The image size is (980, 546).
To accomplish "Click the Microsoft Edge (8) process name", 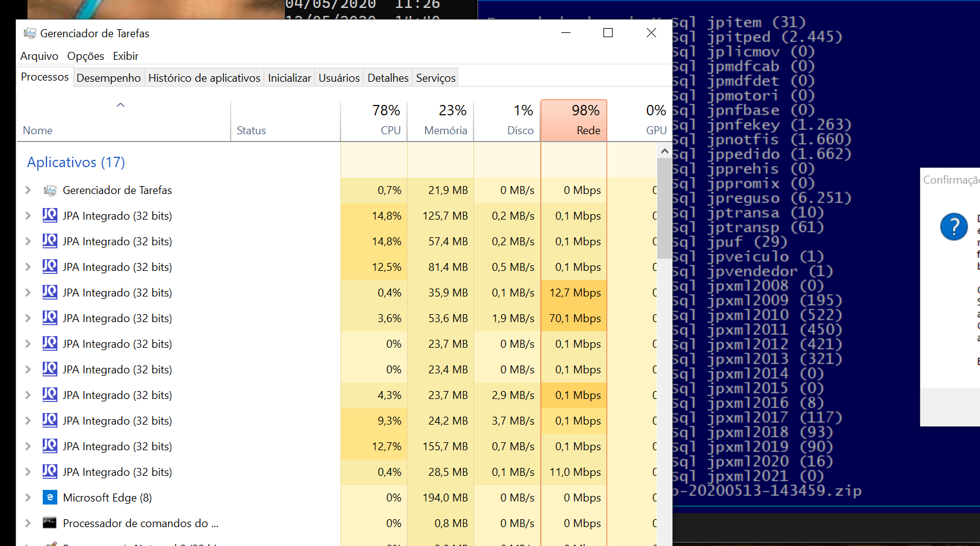I will click(107, 498).
